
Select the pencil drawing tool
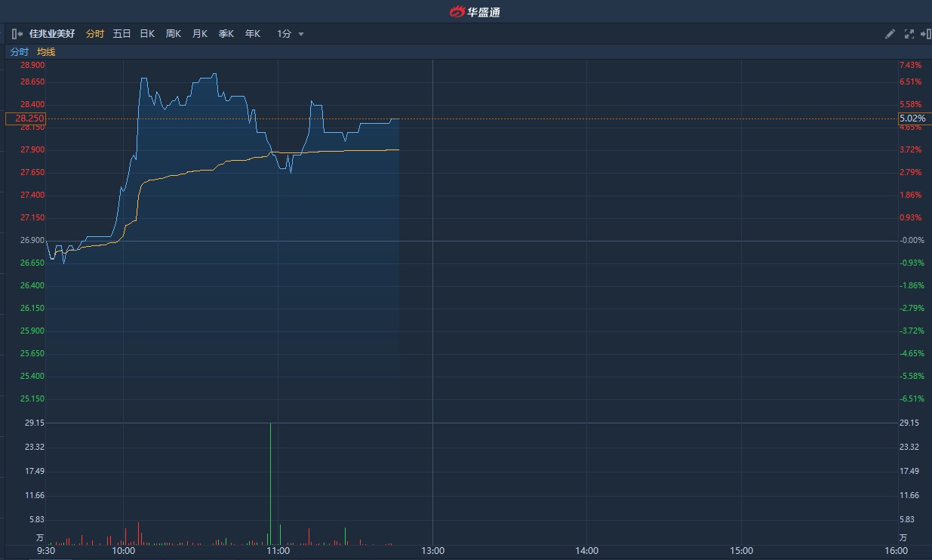(890, 34)
